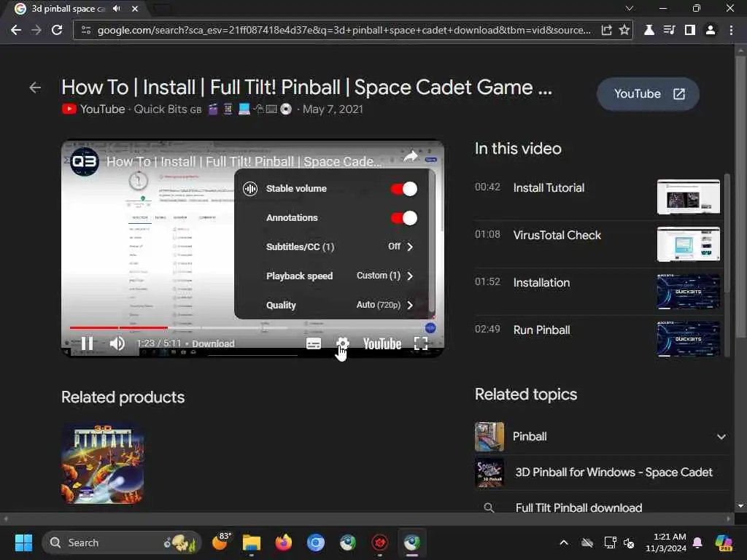Viewport: 747px width, 560px height.
Task: Click the Download link in player
Action: coord(213,343)
